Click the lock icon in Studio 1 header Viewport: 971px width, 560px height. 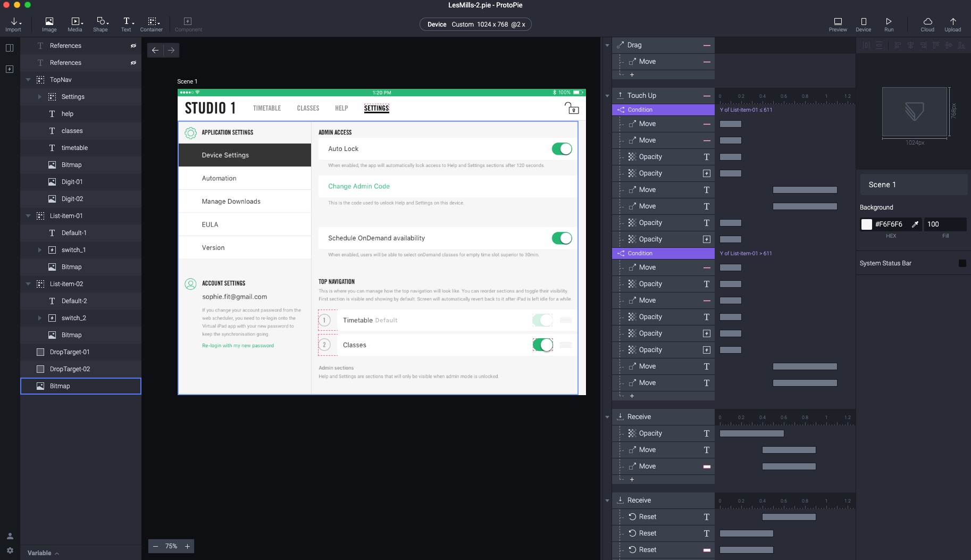(572, 108)
